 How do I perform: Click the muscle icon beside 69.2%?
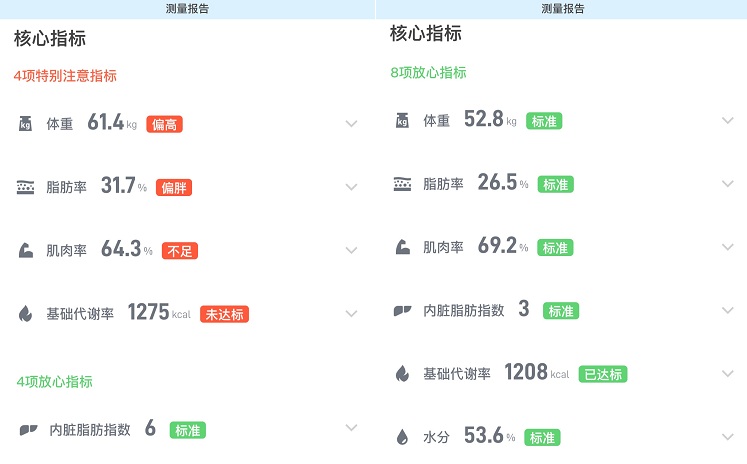tap(403, 247)
